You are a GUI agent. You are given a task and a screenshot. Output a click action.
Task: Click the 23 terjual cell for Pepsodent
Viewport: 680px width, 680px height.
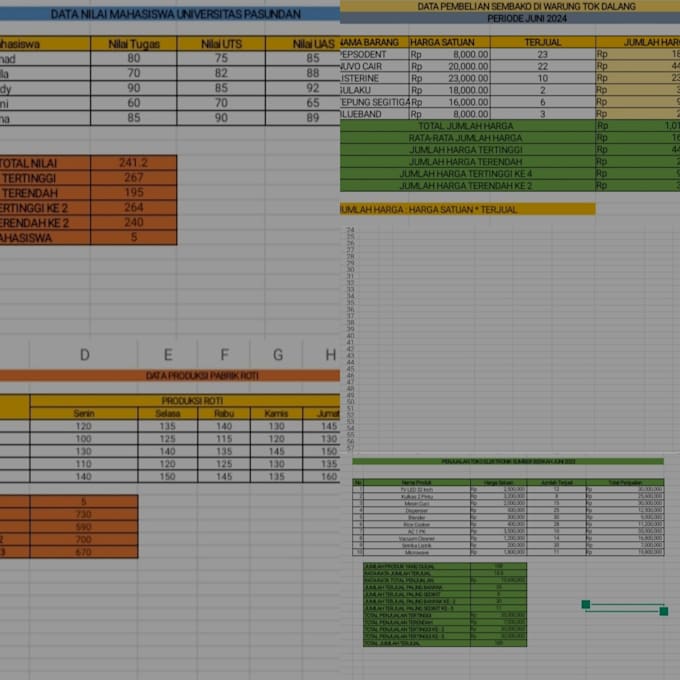coord(543,54)
